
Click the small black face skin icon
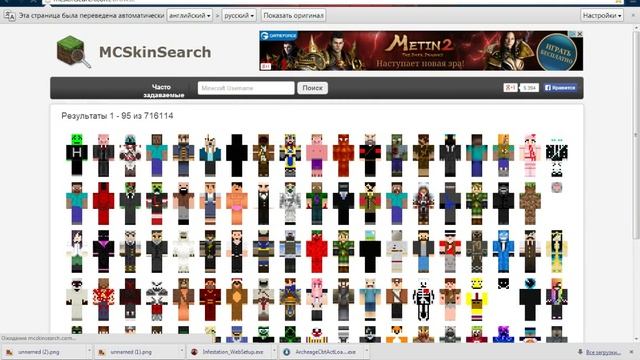pyautogui.click(x=503, y=284)
